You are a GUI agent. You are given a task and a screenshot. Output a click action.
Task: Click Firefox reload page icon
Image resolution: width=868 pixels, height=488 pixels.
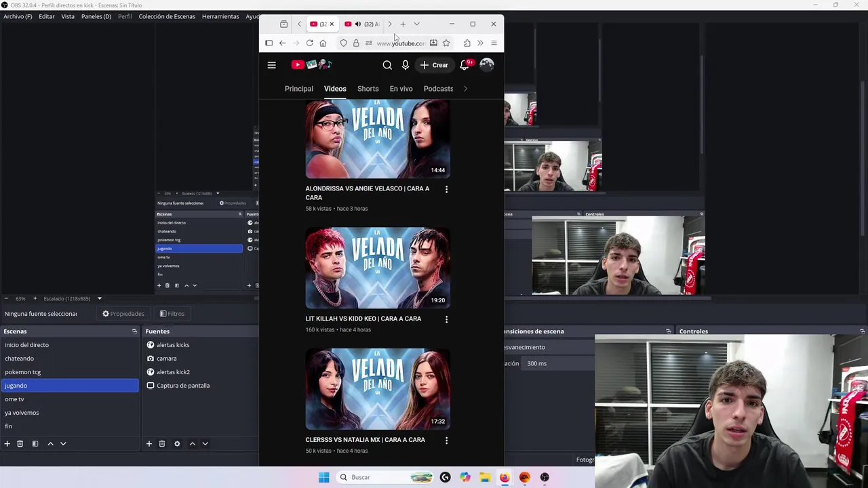point(309,43)
